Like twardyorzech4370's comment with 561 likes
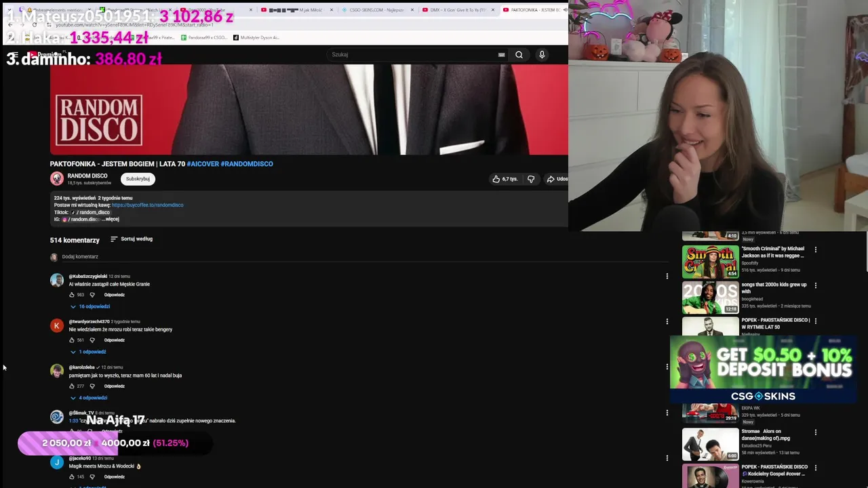Image resolution: width=868 pixels, height=488 pixels. pos(72,340)
